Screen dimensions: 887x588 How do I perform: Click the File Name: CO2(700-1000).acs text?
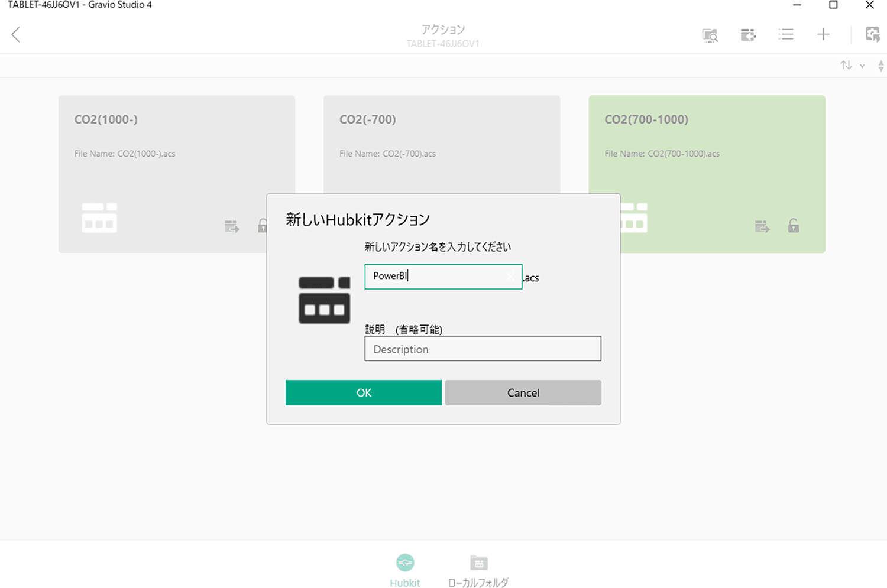[x=662, y=154]
